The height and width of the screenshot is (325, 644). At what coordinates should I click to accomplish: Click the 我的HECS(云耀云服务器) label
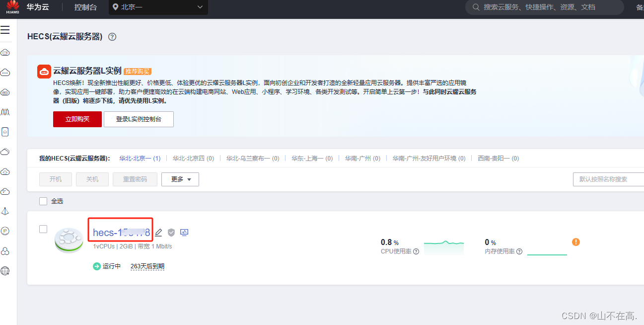74,159
